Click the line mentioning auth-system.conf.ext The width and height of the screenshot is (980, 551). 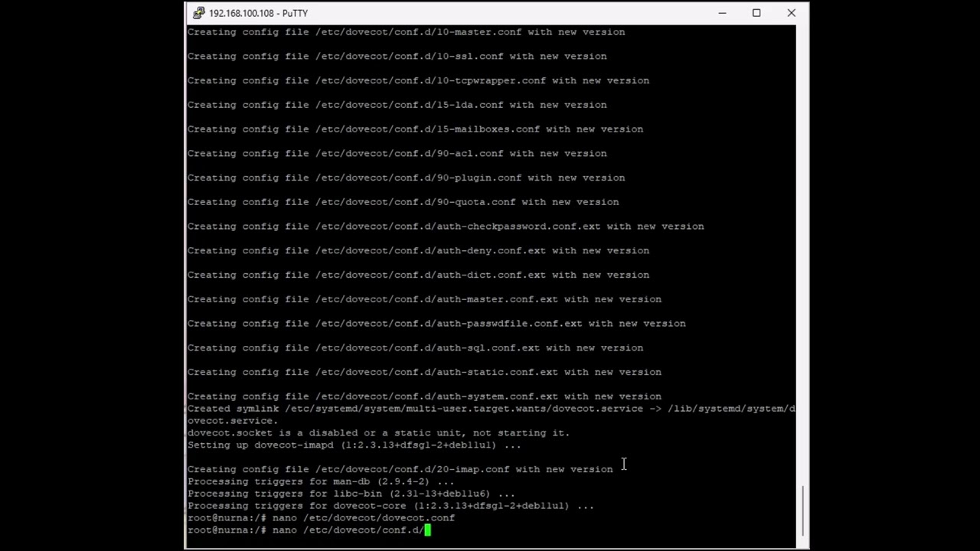pos(425,396)
